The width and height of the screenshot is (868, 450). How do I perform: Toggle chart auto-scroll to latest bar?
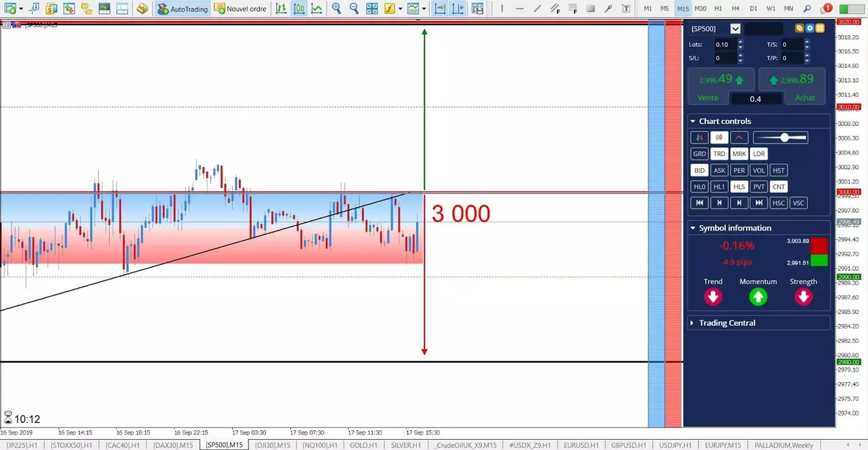(440, 9)
